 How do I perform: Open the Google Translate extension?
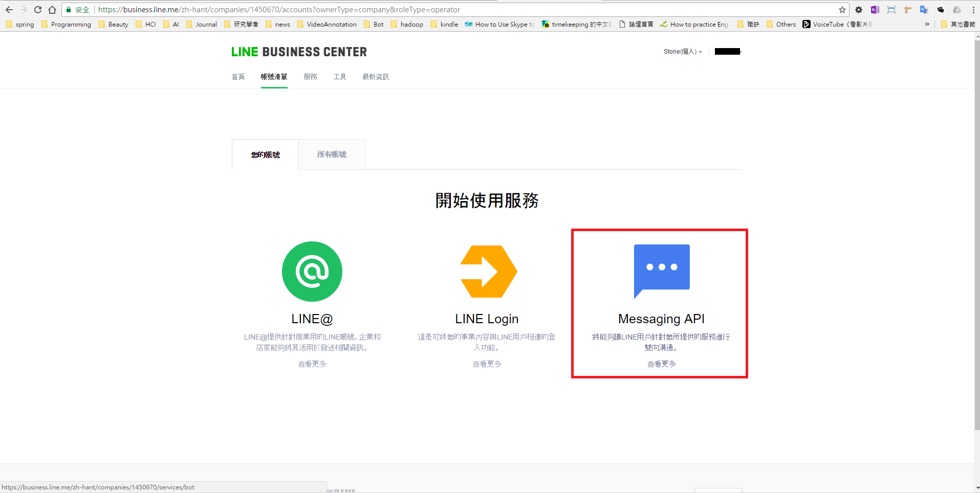924,10
